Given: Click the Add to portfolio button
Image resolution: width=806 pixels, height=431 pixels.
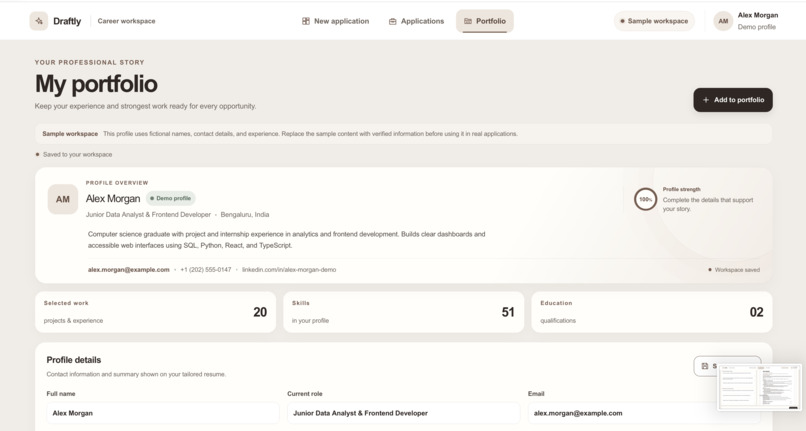Looking at the screenshot, I should point(733,100).
